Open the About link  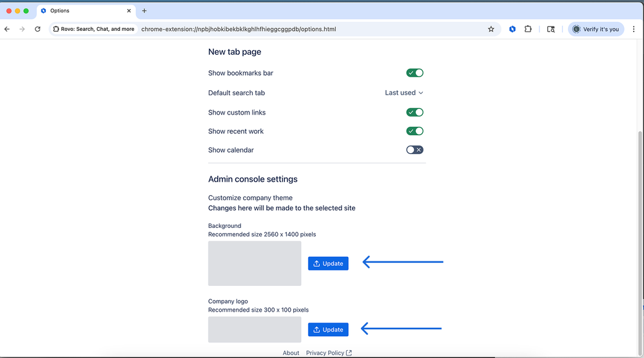click(x=291, y=353)
